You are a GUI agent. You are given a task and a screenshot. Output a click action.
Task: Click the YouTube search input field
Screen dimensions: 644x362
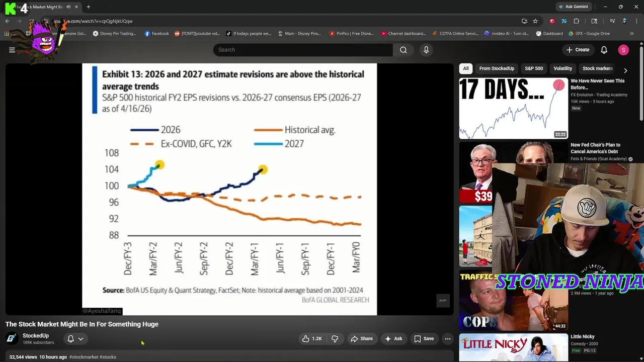303,50
